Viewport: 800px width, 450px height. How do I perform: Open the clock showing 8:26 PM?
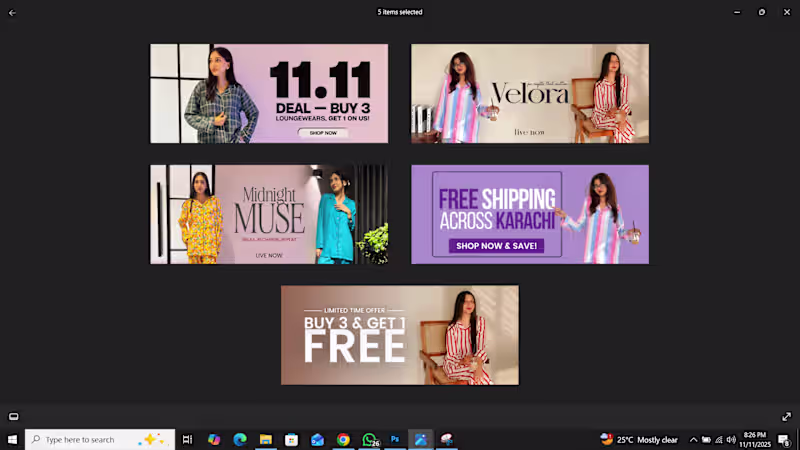[755, 439]
